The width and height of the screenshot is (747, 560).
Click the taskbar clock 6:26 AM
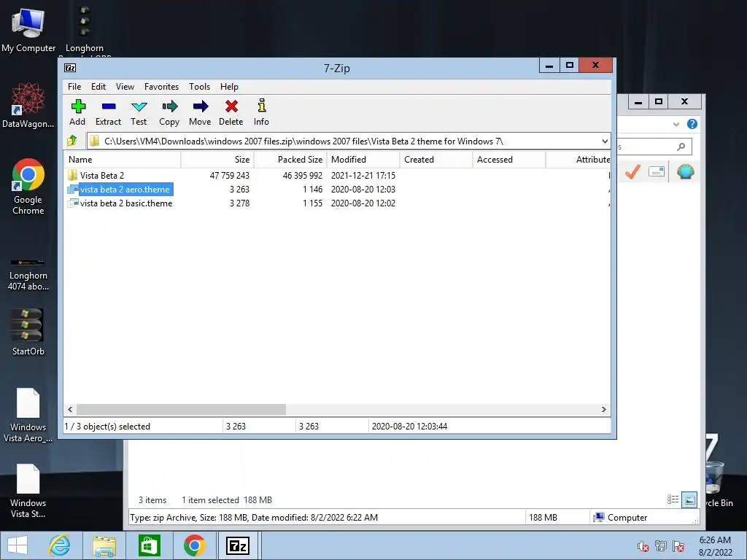point(715,540)
